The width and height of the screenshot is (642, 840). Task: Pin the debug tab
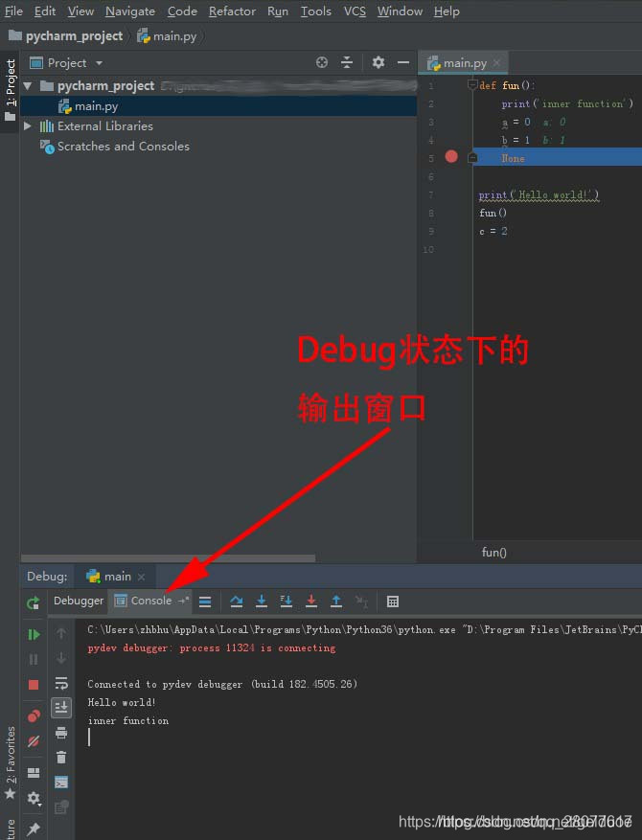coord(34,829)
